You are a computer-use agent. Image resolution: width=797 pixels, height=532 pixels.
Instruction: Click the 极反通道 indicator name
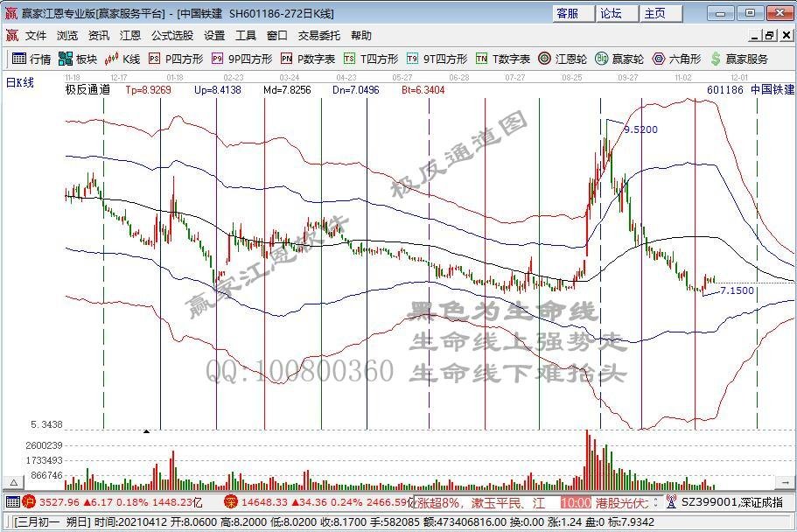(x=88, y=90)
